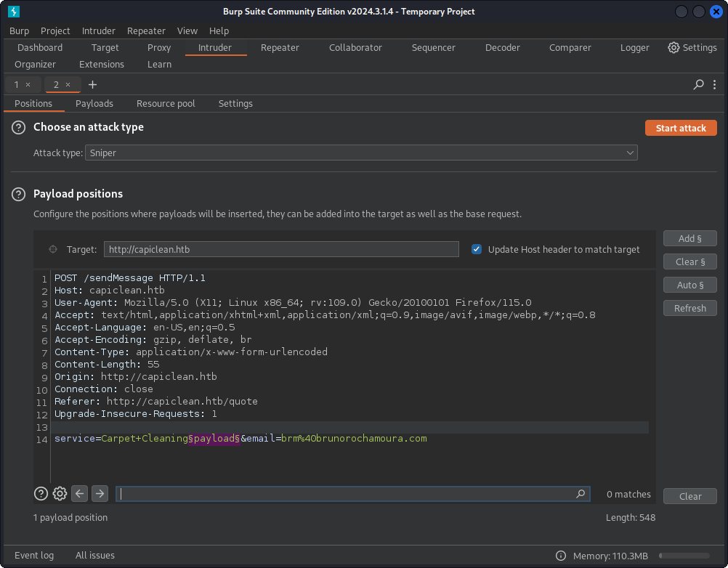Open search settings gear icon
728x568 pixels.
click(x=60, y=493)
